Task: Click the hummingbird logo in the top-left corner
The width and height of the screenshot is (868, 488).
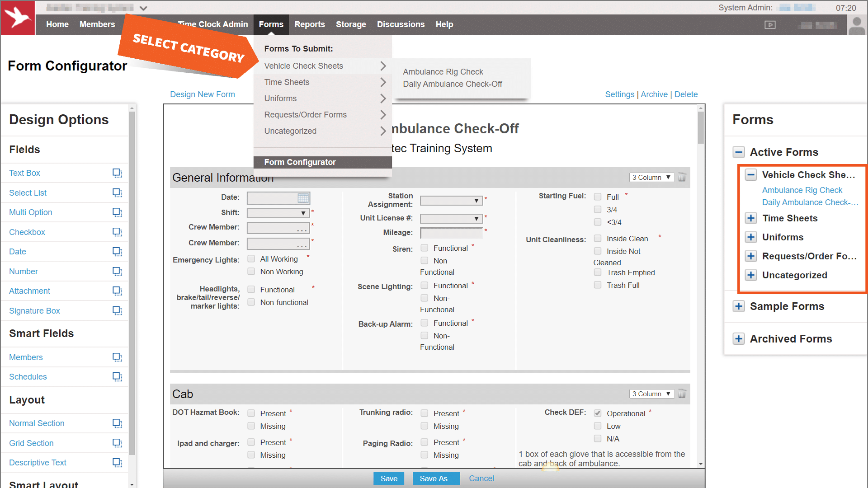Action: 18,18
